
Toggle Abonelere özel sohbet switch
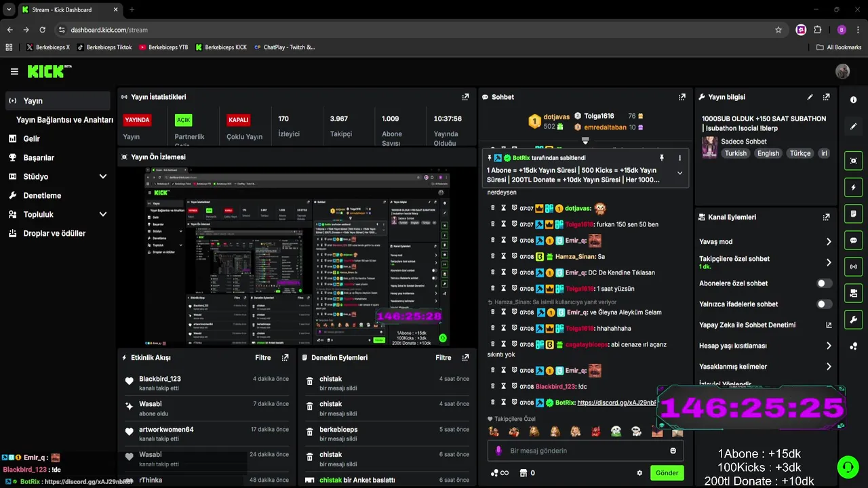pos(824,283)
